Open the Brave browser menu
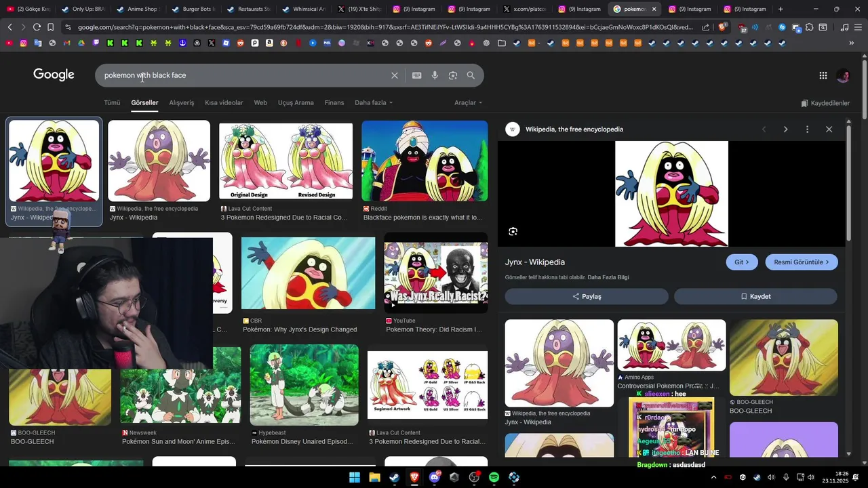The image size is (868, 488). (858, 27)
